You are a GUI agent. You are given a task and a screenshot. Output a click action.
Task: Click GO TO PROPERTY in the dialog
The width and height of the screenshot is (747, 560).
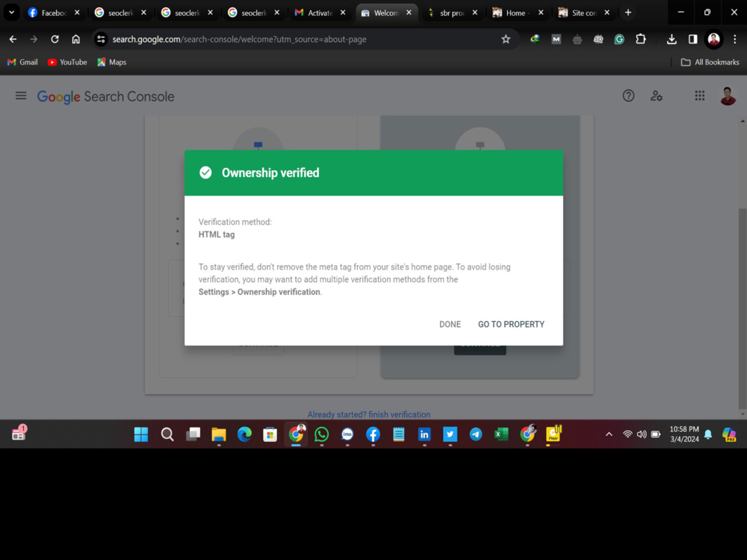point(511,324)
